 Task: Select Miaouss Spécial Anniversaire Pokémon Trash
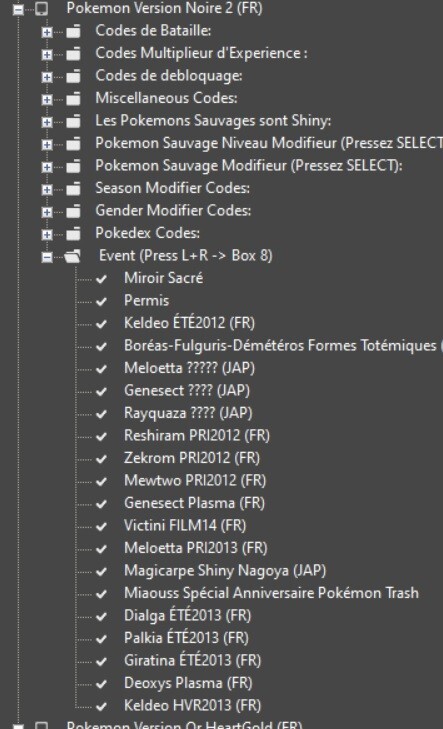pos(271,593)
